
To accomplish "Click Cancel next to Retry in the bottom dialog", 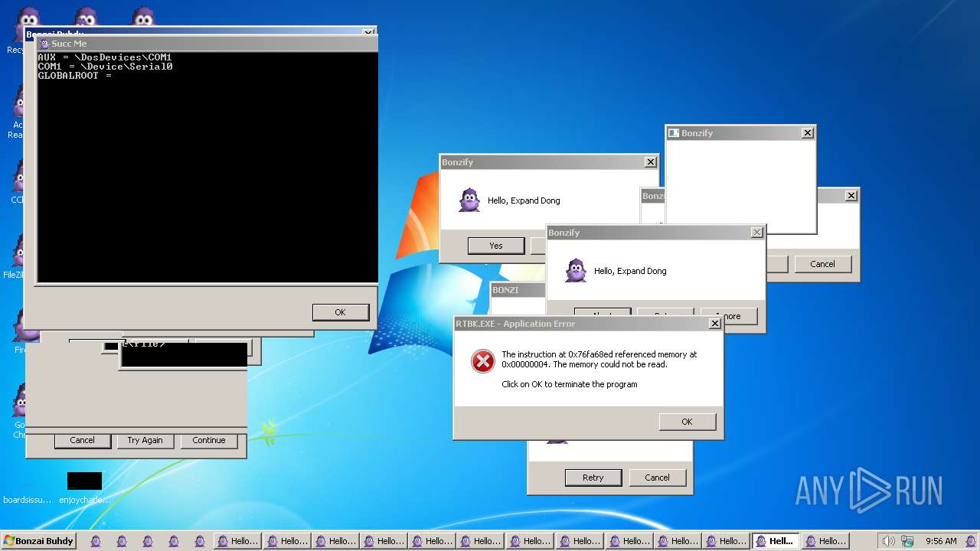I will coord(658,478).
